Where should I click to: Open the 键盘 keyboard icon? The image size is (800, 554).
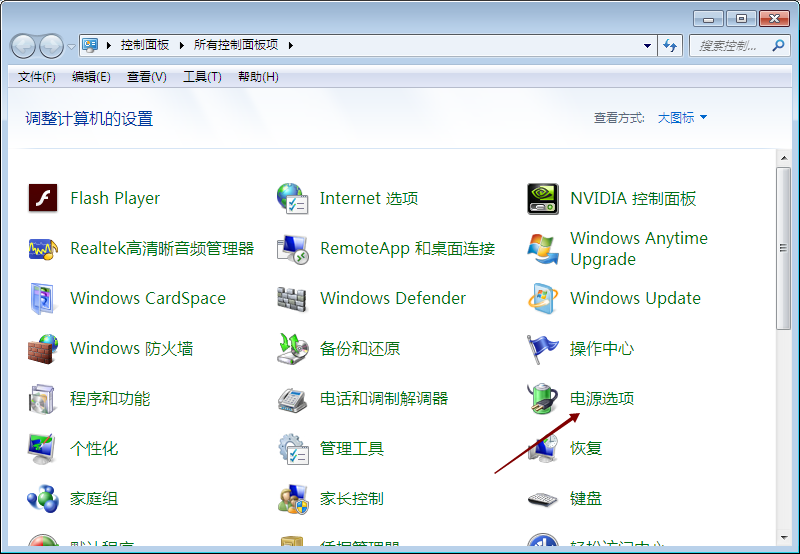click(542, 499)
